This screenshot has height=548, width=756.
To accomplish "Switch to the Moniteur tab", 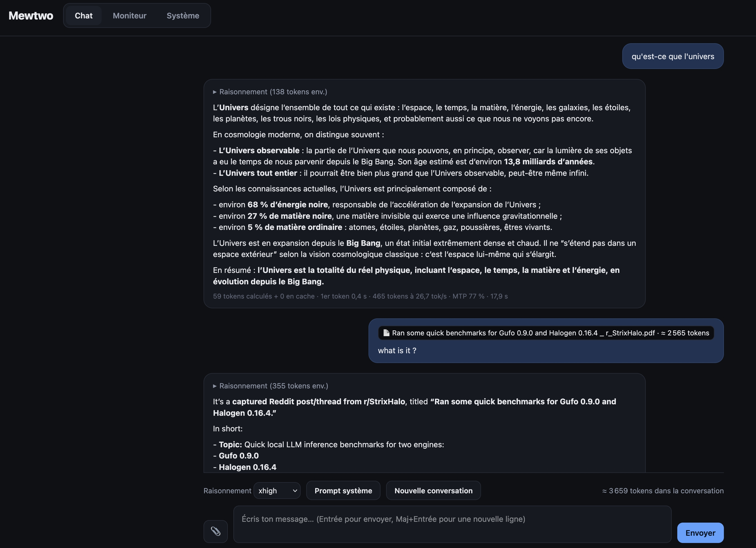I will pyautogui.click(x=130, y=16).
